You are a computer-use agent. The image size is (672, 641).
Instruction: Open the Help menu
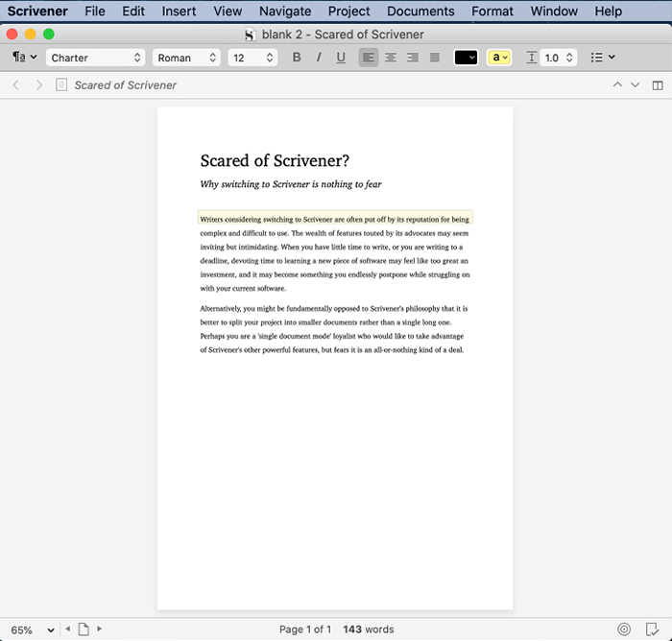608,11
